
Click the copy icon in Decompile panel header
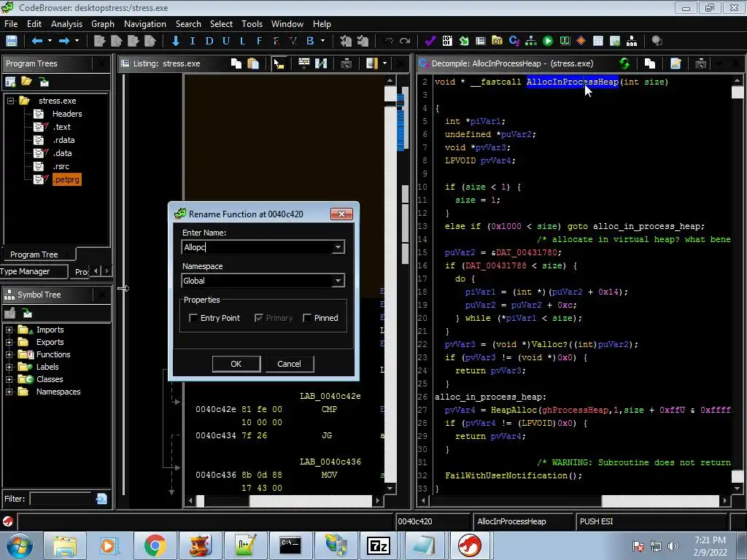click(x=650, y=63)
